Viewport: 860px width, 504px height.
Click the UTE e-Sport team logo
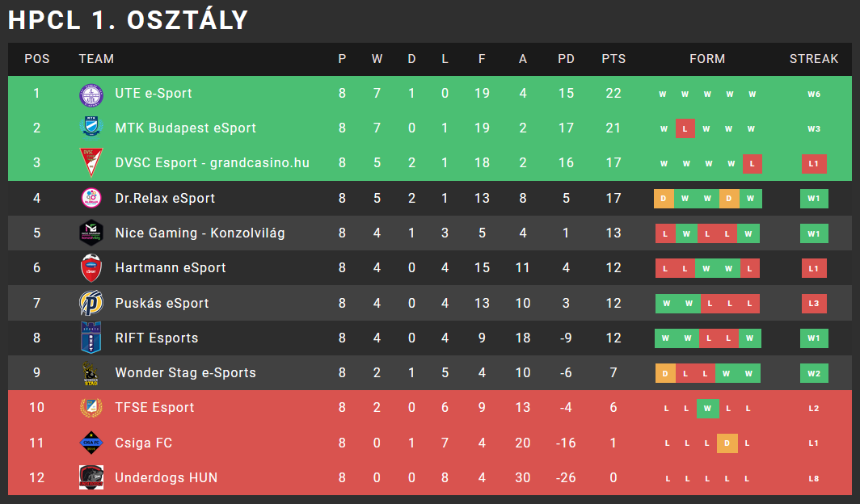(91, 94)
